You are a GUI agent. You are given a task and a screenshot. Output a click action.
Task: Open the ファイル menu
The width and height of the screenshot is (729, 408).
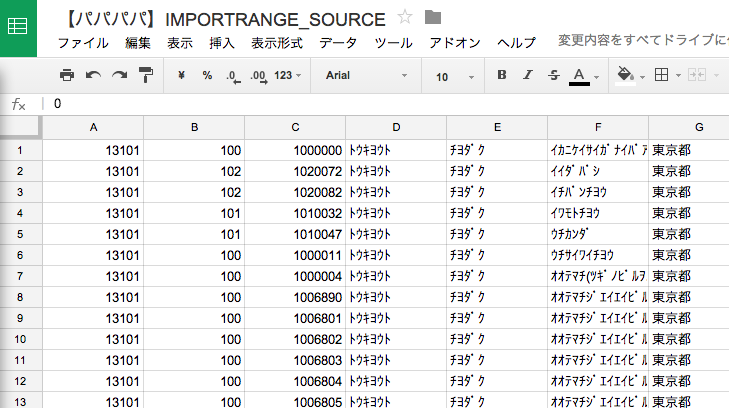[x=83, y=43]
